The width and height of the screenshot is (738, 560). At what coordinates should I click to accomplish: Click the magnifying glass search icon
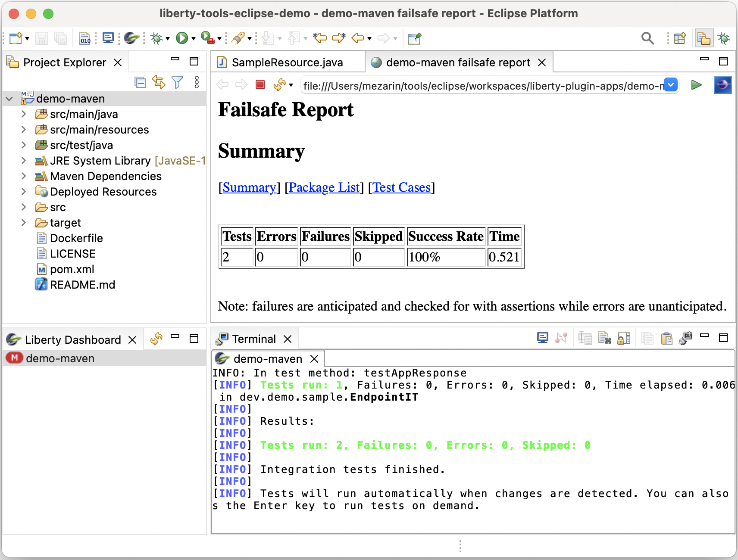pyautogui.click(x=647, y=38)
